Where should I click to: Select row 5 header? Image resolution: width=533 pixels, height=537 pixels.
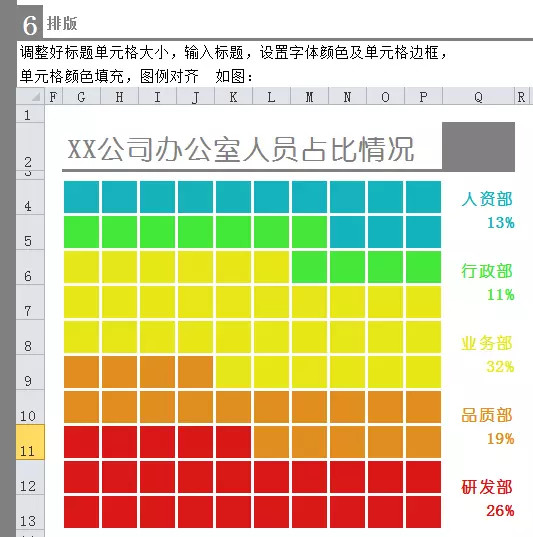point(30,232)
